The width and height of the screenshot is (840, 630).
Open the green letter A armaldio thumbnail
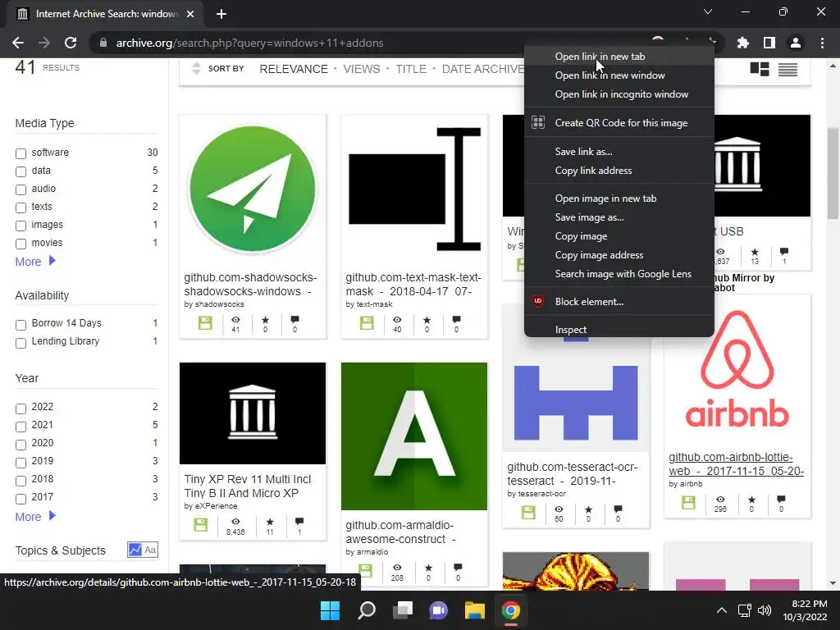414,436
